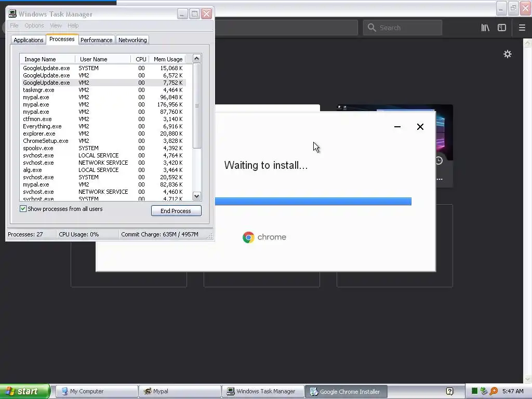The height and width of the screenshot is (399, 532).
Task: Click process list scroll up arrow
Action: coord(197,58)
